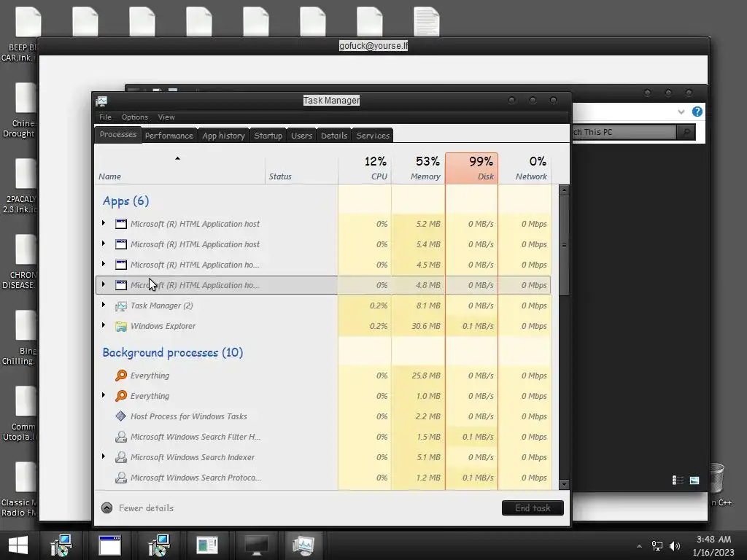
Task: Click the search magnifier in Explorer window
Action: (686, 132)
